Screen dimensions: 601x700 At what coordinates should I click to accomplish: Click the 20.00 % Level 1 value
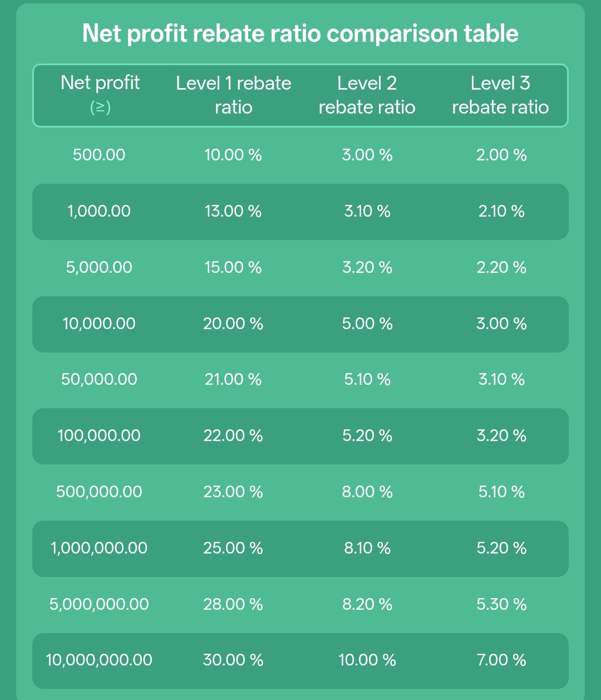pyautogui.click(x=233, y=324)
